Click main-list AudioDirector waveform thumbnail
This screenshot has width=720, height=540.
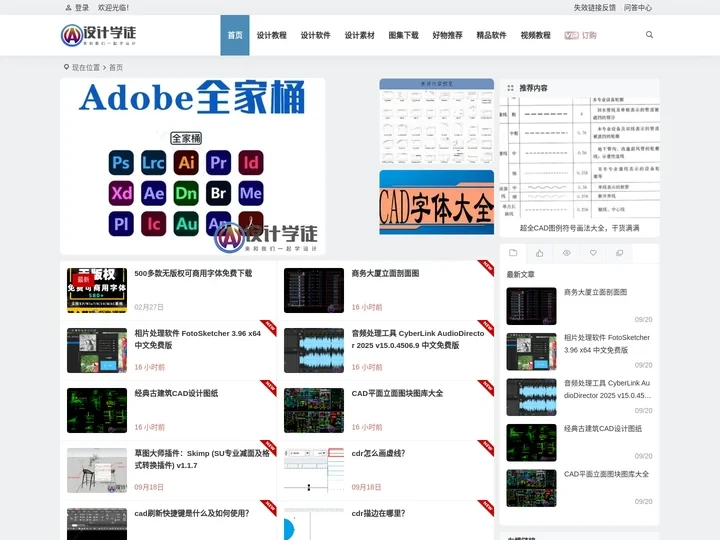(314, 350)
